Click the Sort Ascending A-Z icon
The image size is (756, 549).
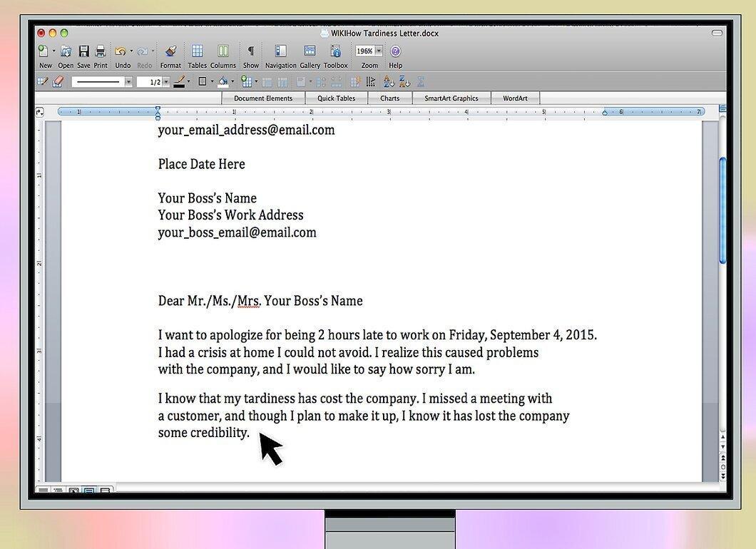[x=388, y=82]
